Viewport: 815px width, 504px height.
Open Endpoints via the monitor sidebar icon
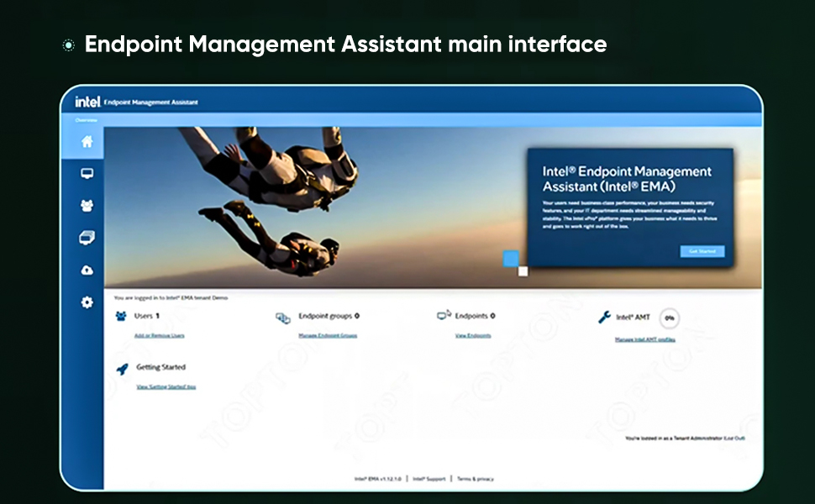87,174
